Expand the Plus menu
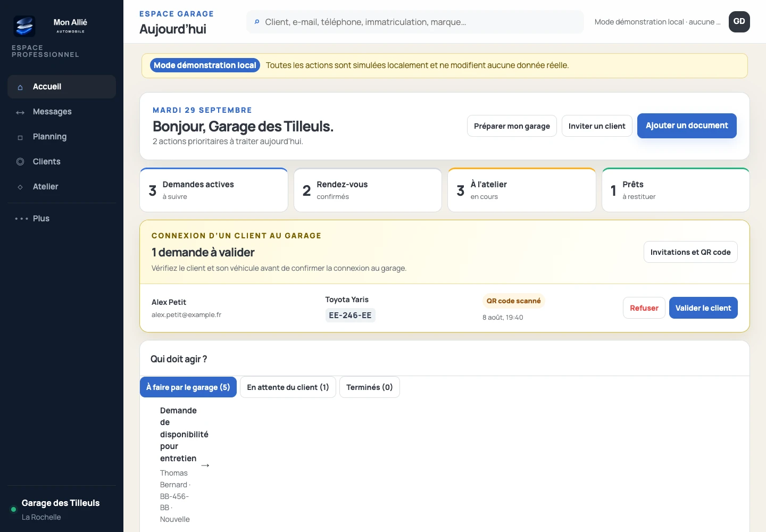Image resolution: width=766 pixels, height=532 pixels. pos(62,219)
